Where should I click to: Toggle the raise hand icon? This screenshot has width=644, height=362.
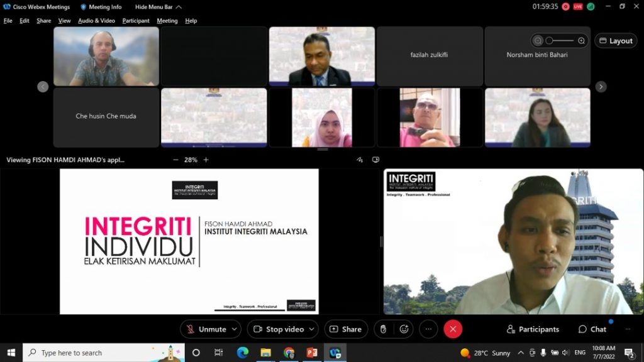click(x=383, y=329)
